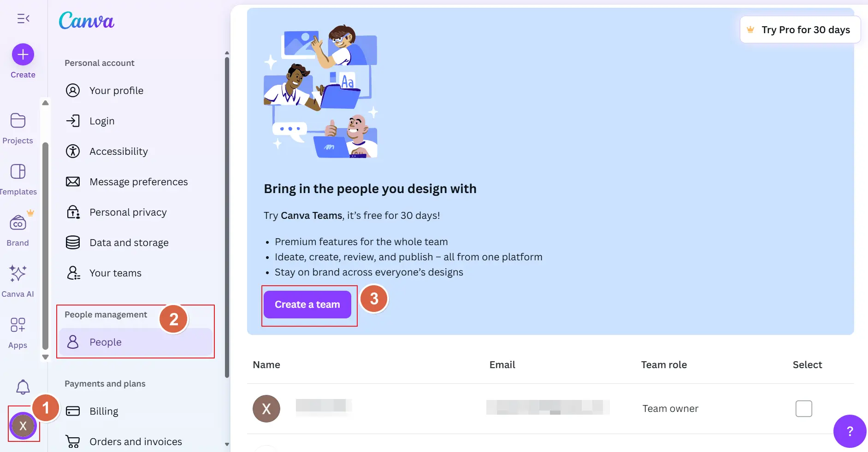Viewport: 868px width, 452px height.
Task: Open the Templates section
Action: click(18, 172)
